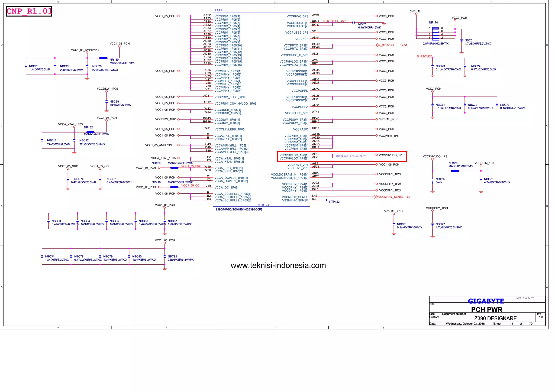Image resolution: width=555 pixels, height=392 pixels.
Task: Select the N_RTCVDD off-page connector
Action: point(377,45)
